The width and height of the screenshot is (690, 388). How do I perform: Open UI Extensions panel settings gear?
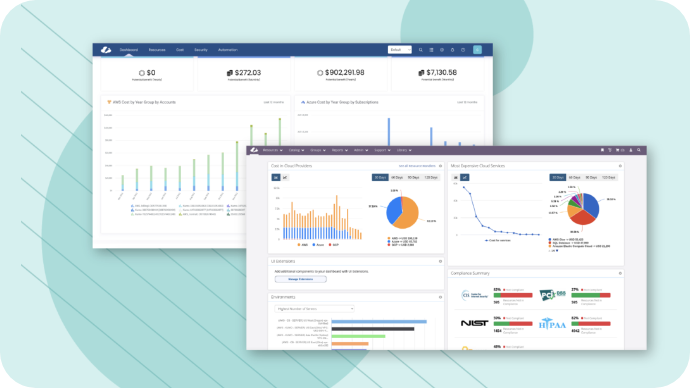(x=440, y=261)
